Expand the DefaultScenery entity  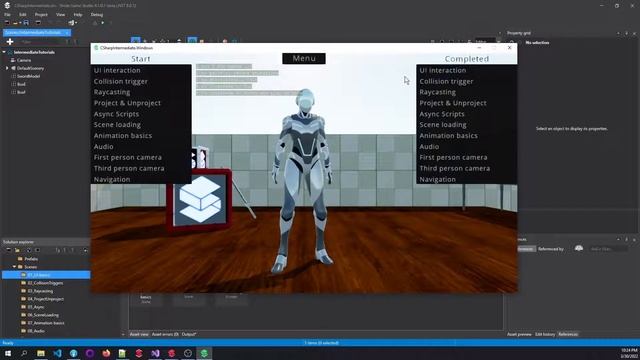coord(7,68)
